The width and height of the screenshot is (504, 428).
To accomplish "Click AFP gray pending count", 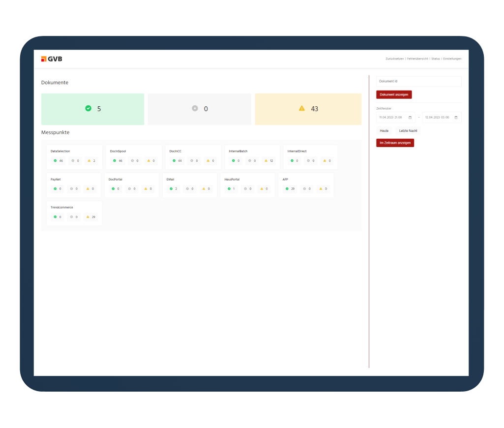I will pyautogui.click(x=307, y=189).
